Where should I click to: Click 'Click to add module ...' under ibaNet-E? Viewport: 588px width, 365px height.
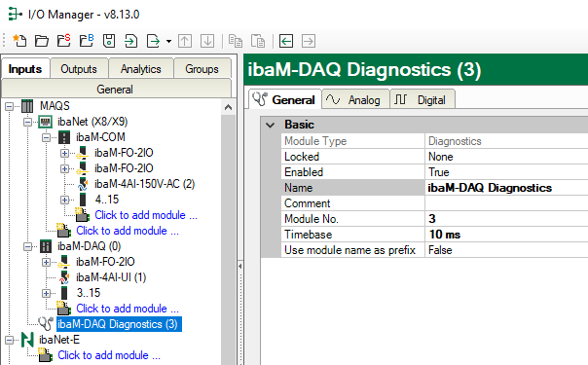click(109, 355)
